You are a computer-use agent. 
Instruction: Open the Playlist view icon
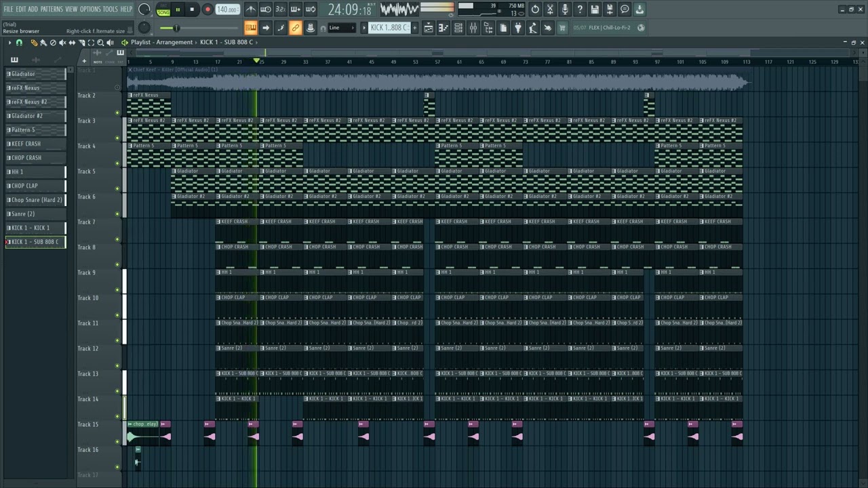point(429,28)
